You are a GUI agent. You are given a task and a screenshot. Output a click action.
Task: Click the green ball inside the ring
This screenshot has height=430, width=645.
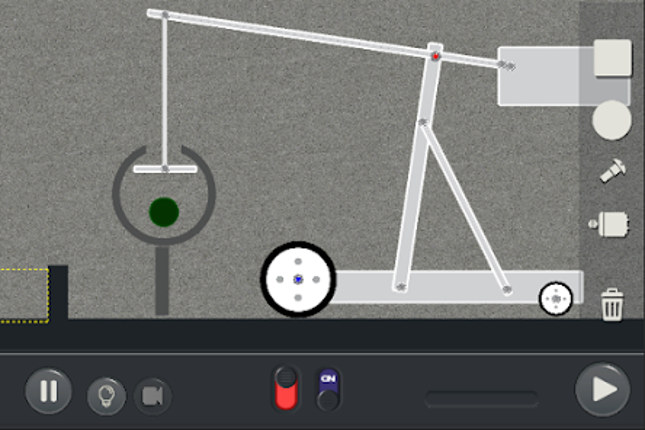[x=164, y=212]
